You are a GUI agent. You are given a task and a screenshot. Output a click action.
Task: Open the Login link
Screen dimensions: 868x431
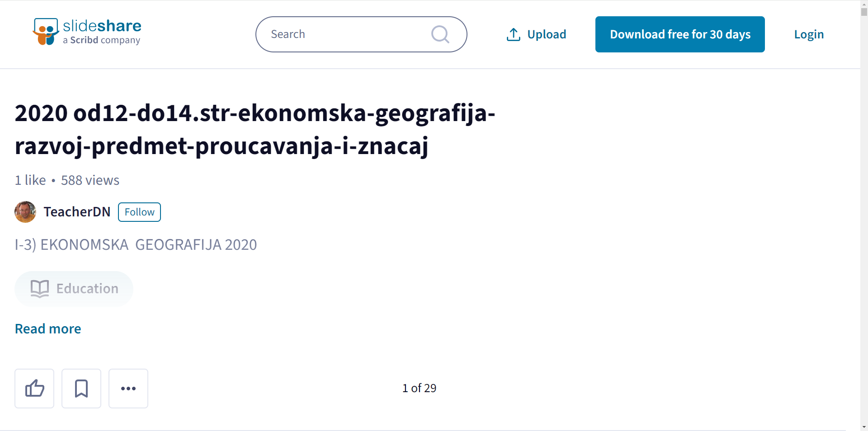(809, 34)
